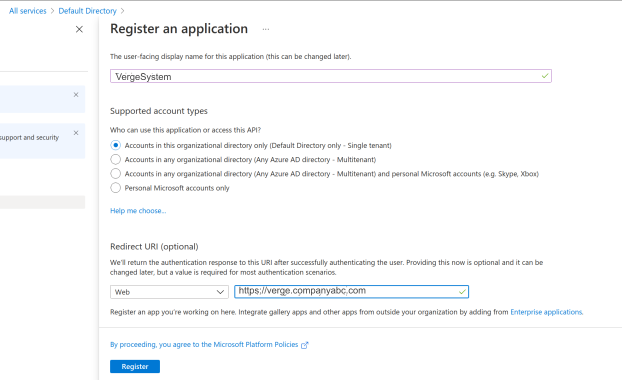Viewport: 622px width, 380px height.
Task: Click the 'support and security' text in side panel
Action: click(x=29, y=138)
